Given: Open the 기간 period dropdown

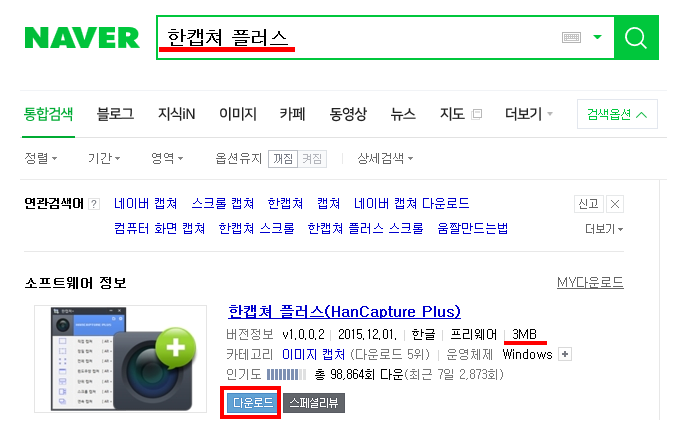Looking at the screenshot, I should (x=104, y=158).
